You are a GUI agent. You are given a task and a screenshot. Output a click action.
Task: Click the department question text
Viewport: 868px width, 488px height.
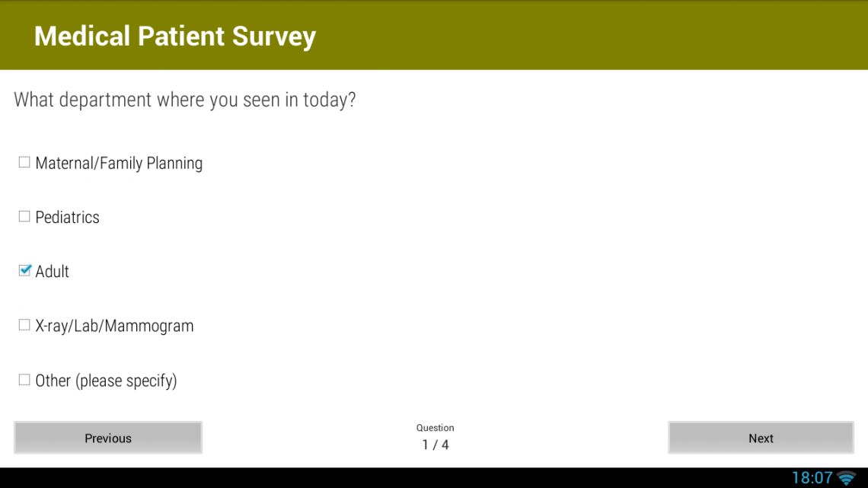tap(185, 100)
